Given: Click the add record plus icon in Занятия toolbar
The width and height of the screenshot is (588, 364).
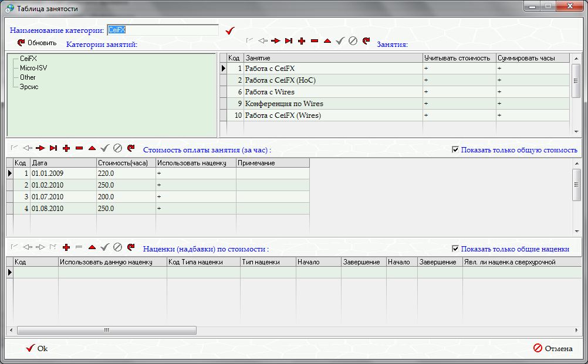Looking at the screenshot, I should tap(302, 41).
